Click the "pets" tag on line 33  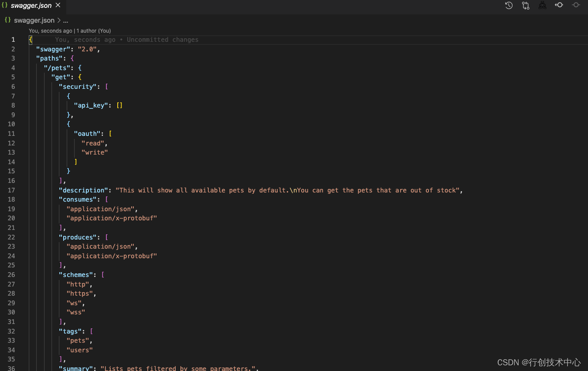coord(78,341)
